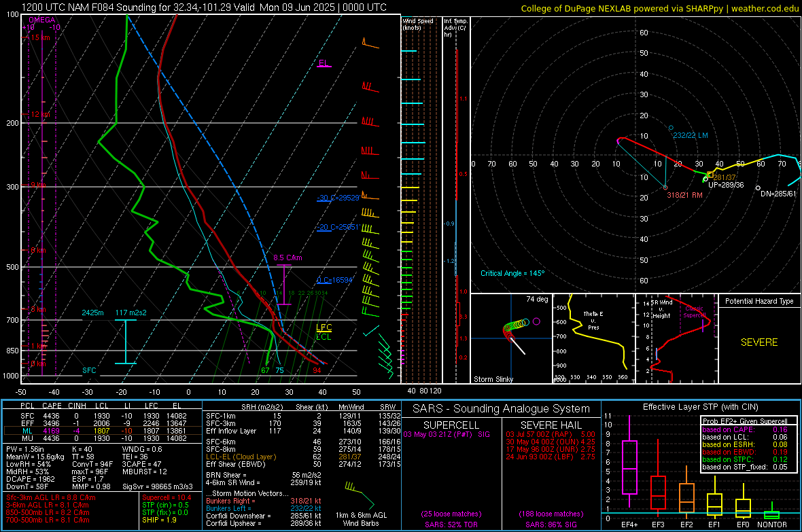Click the 2425m inflow layer label

[x=92, y=313]
